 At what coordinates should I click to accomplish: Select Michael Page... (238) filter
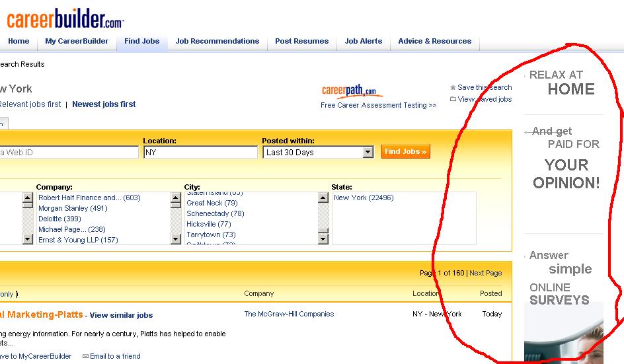coord(72,229)
